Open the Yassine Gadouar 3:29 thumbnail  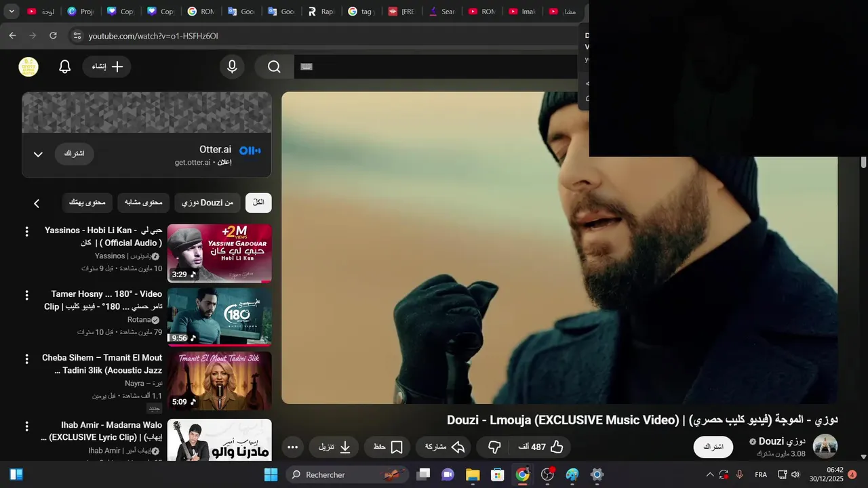[x=219, y=253]
